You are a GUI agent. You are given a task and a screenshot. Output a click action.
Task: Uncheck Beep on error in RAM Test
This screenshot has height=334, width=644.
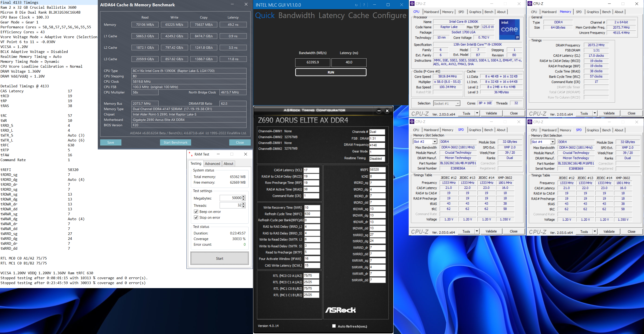point(196,212)
